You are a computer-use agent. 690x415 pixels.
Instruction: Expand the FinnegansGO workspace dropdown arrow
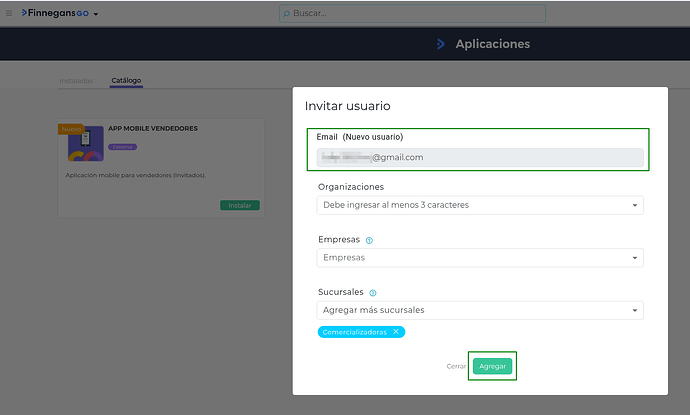coord(96,14)
